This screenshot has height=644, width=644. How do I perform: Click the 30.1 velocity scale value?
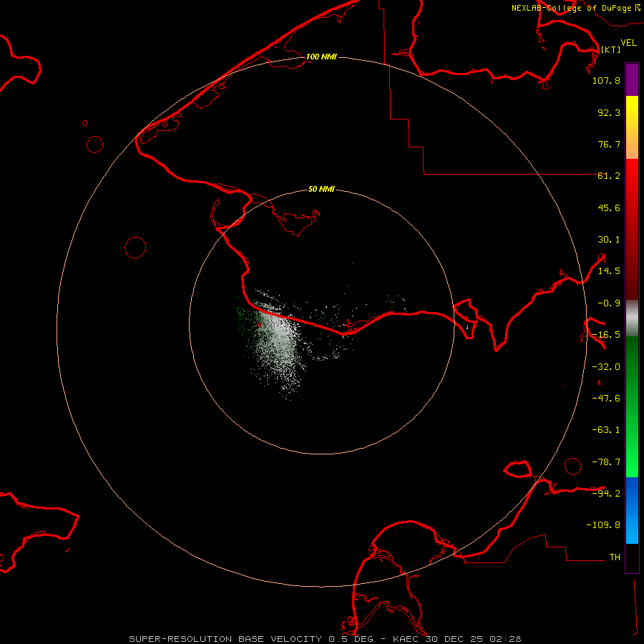(609, 240)
